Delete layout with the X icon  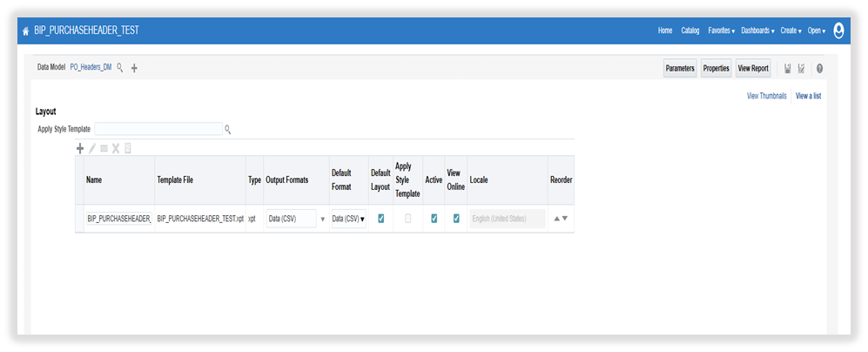(x=116, y=148)
